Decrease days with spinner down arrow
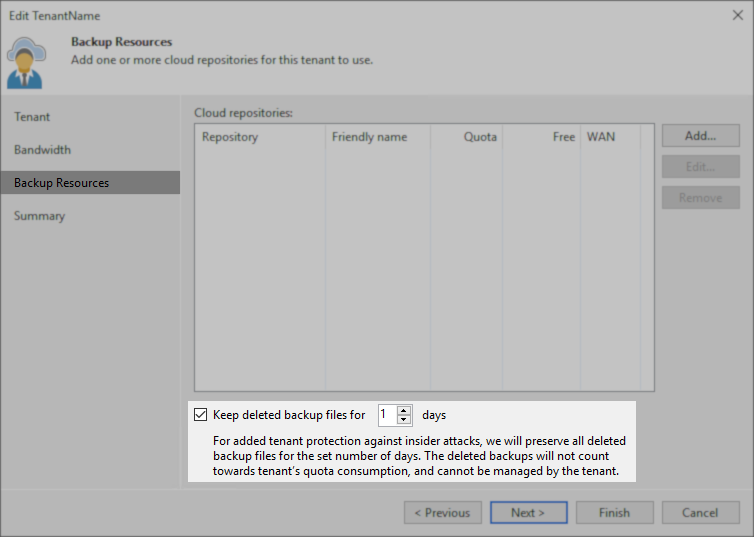This screenshot has height=537, width=754. [x=404, y=420]
